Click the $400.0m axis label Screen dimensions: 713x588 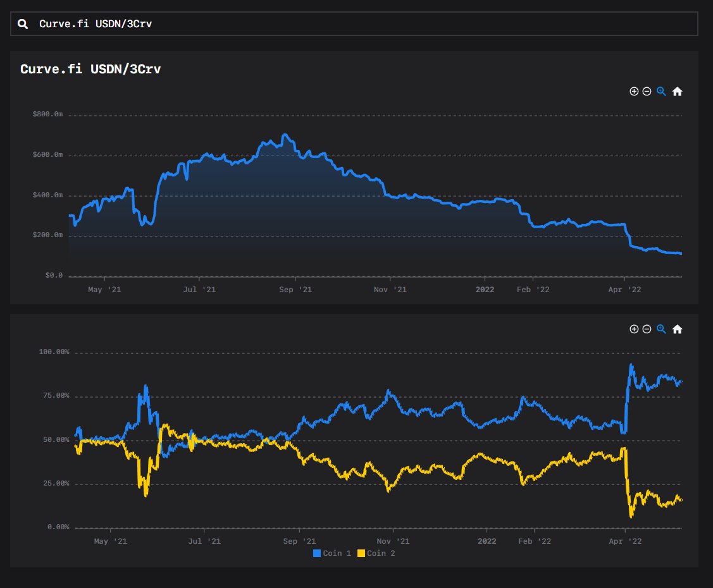[x=47, y=195]
